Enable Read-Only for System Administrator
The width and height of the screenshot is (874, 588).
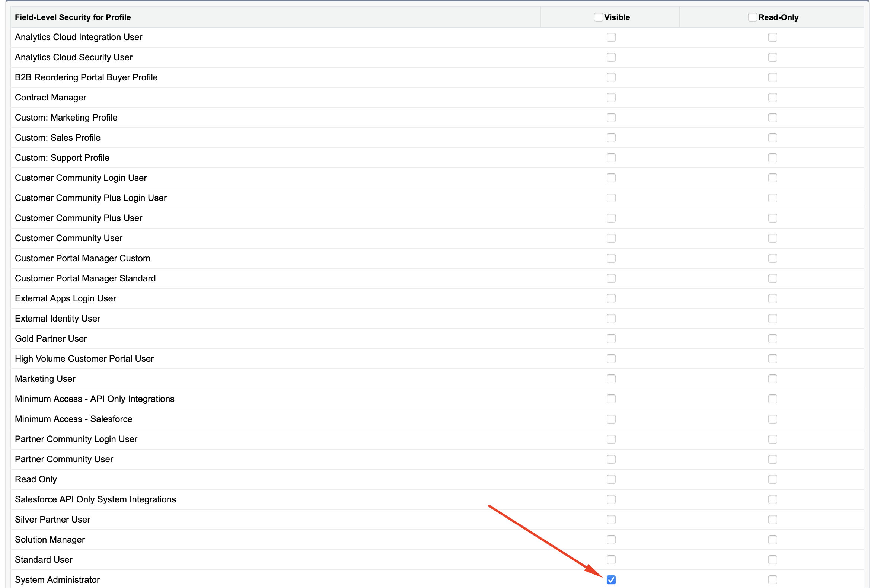[x=773, y=580]
